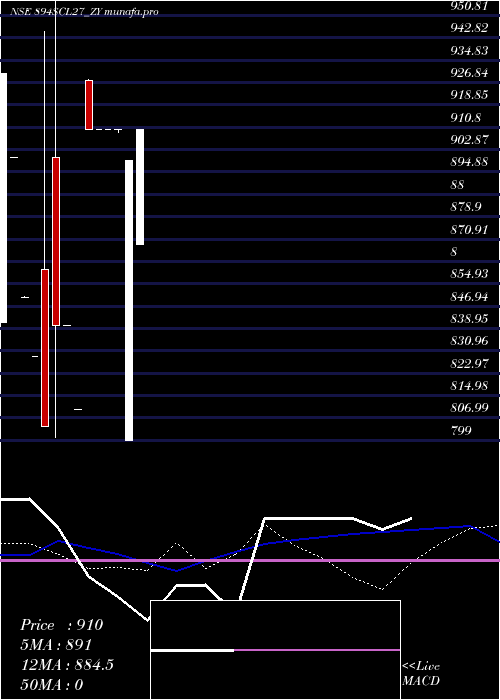Select the 822.97 price axis label

pyautogui.click(x=469, y=363)
